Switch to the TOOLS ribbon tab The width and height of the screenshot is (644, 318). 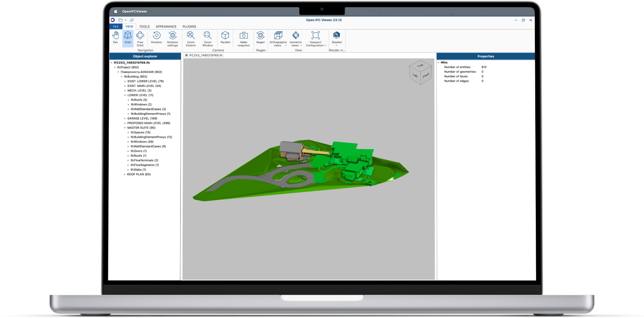pyautogui.click(x=144, y=27)
